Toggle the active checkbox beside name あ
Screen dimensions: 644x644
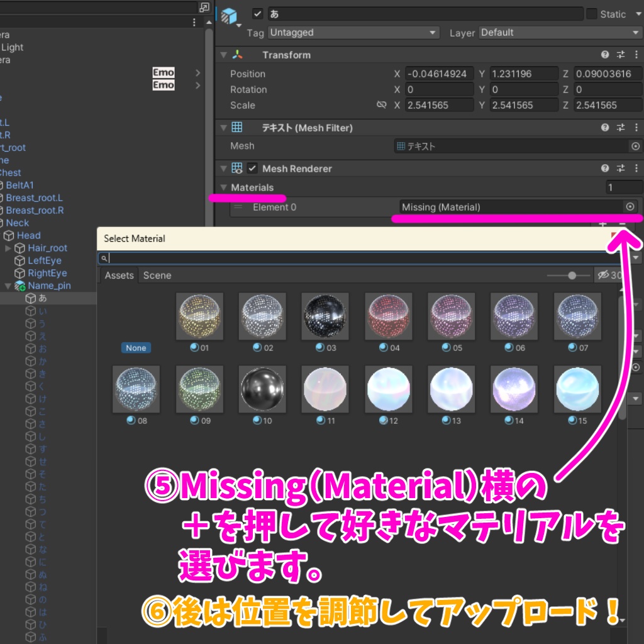click(x=257, y=14)
